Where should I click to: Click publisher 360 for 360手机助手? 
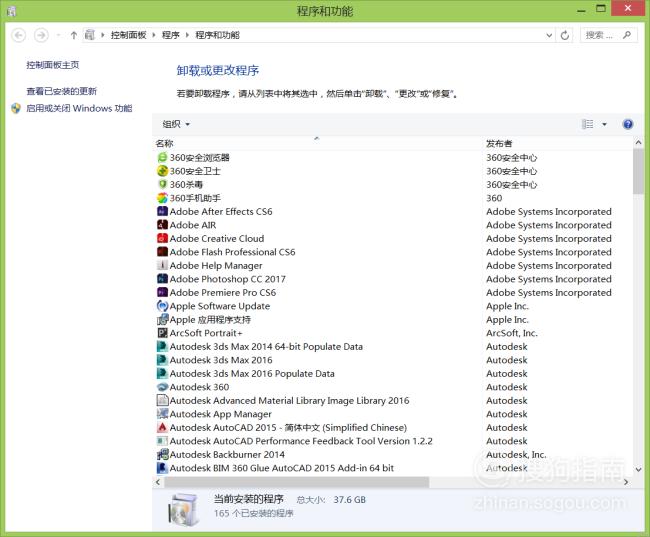(494, 198)
